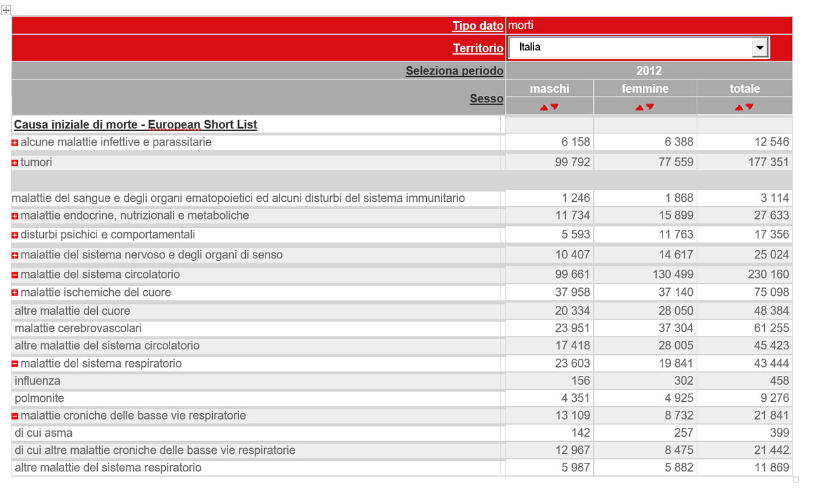
Task: Select malattie del sangue row label
Action: pyautogui.click(x=238, y=198)
